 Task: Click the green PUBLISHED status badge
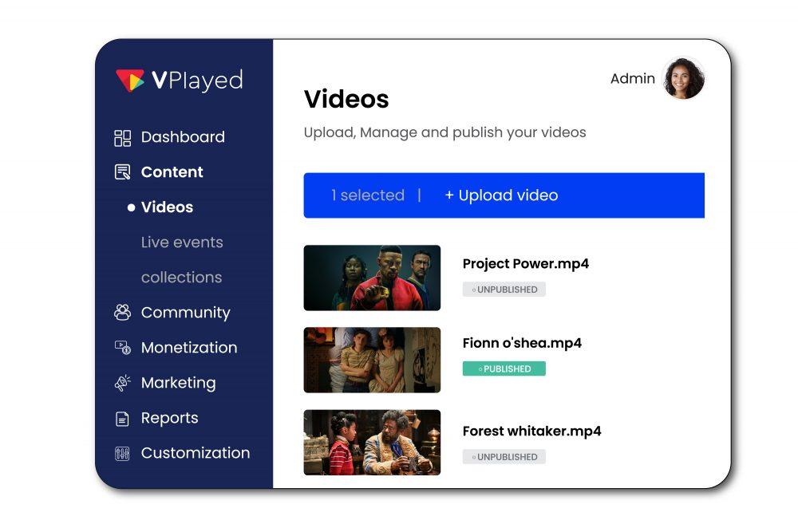pyautogui.click(x=504, y=368)
